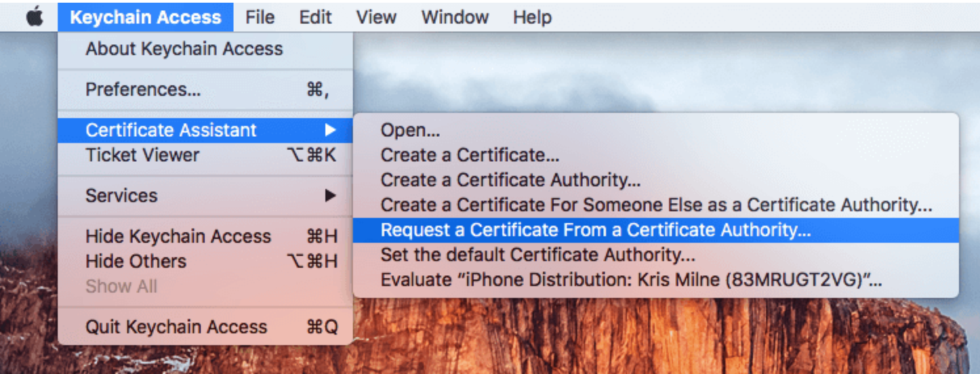
Task: Expand the Certificate Assistant submenu
Action: (205, 130)
